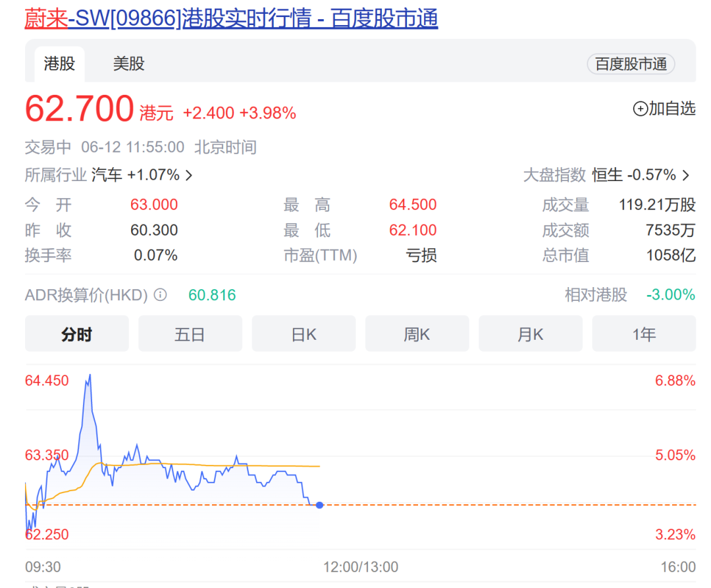The height and width of the screenshot is (588, 711).
Task: Click the chart percentage label 6.88%
Action: click(675, 381)
